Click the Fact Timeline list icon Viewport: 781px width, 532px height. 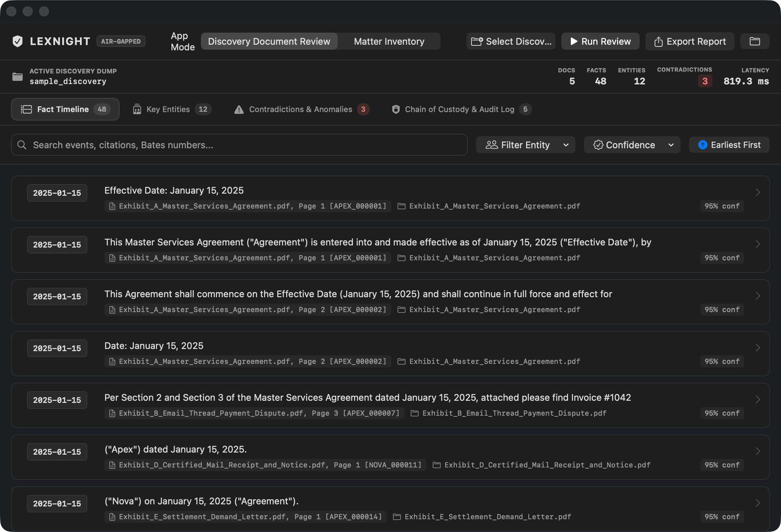click(x=26, y=109)
